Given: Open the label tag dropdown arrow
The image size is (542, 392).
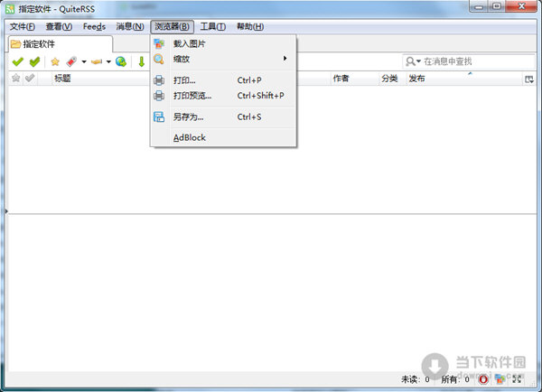Looking at the screenshot, I should point(84,62).
